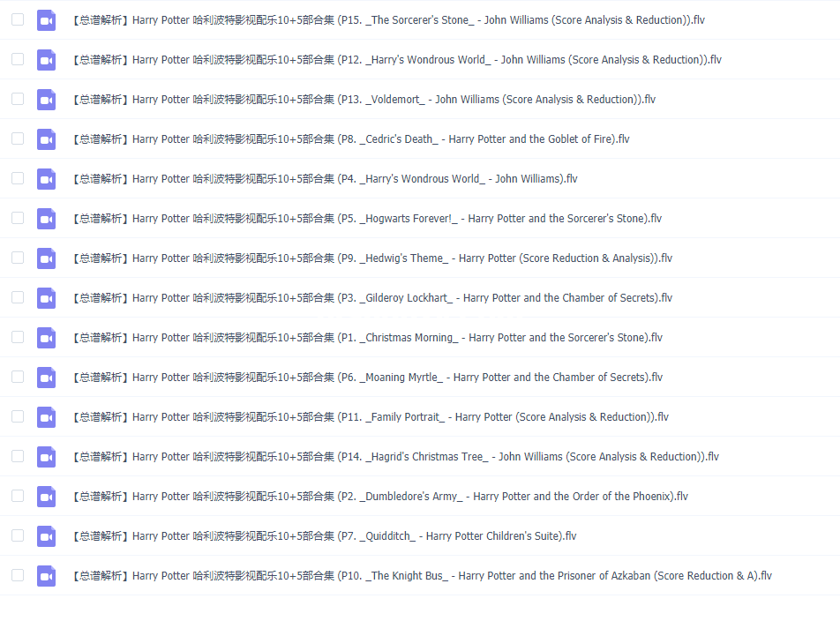Select checkbox for P4 Harry's Wondrous World
The width and height of the screenshot is (840, 636).
pos(18,177)
